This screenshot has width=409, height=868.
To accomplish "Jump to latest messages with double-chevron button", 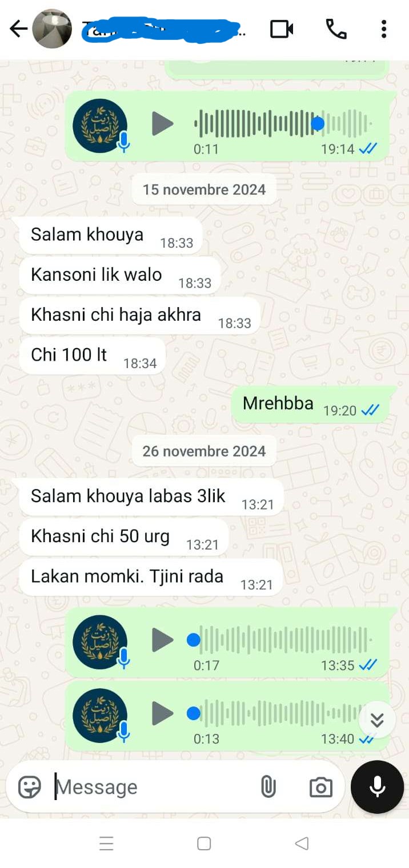I will [377, 720].
